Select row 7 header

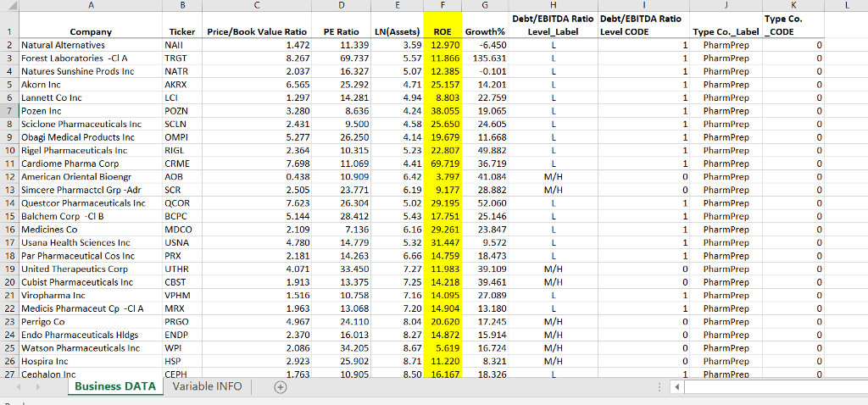click(8, 111)
